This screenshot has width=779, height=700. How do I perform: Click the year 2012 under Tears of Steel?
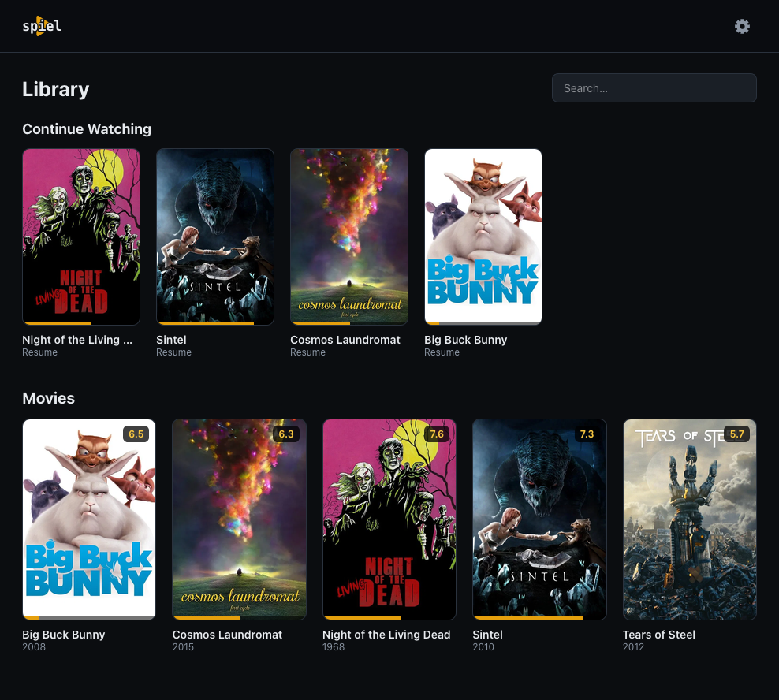point(633,647)
